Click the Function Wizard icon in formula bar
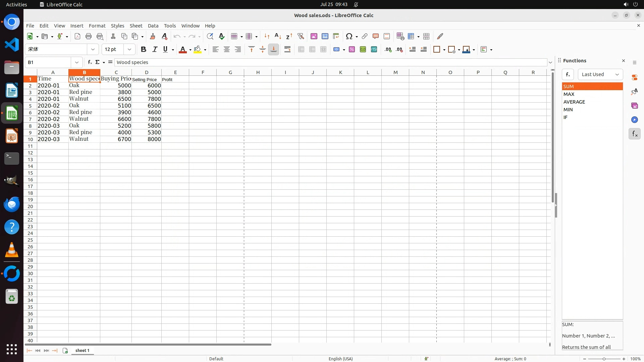The height and width of the screenshot is (362, 644). coord(90,62)
